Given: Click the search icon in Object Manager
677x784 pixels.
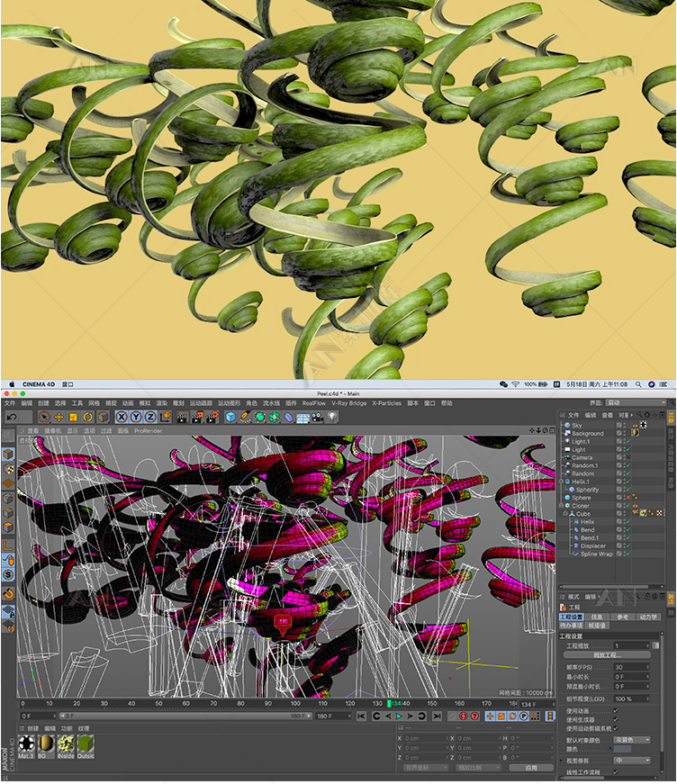Looking at the screenshot, I should pyautogui.click(x=639, y=414).
